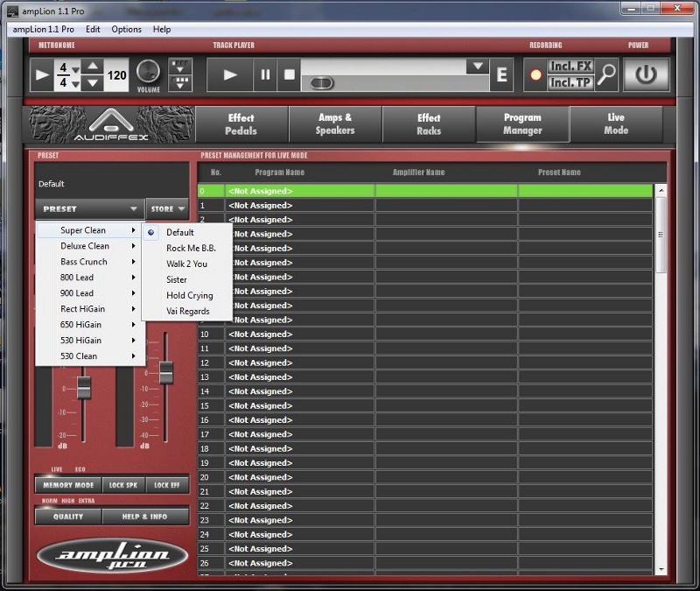Open the Edit menu
The width and height of the screenshot is (700, 591).
coord(93,30)
